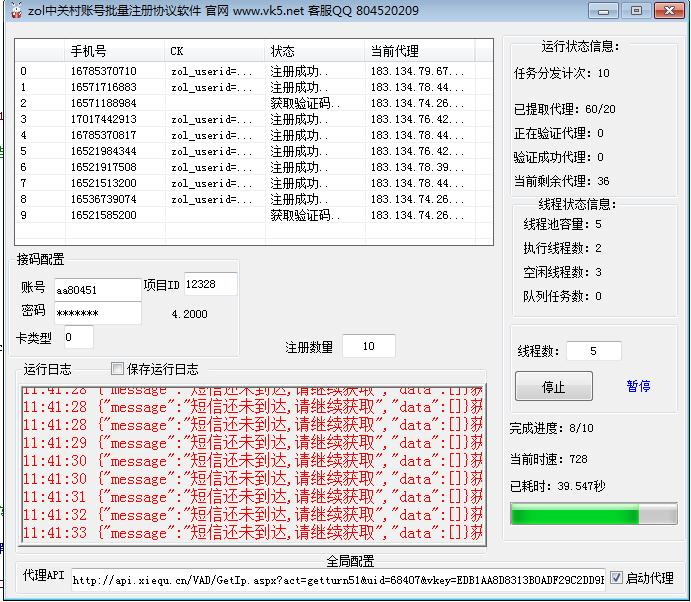Click proxy 183.134.79.67 in row 0

tap(417, 71)
